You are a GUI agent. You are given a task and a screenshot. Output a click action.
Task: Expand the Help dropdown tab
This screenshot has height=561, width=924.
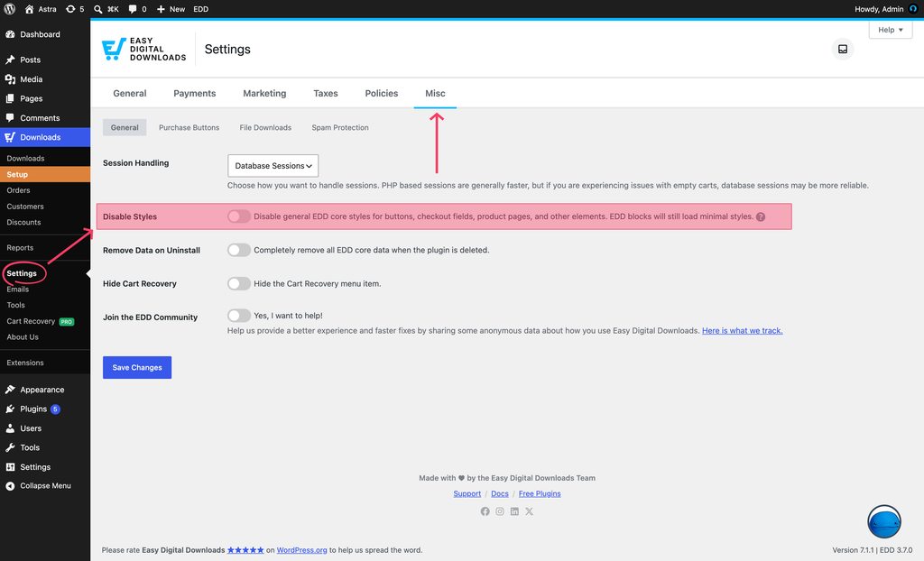[x=891, y=30]
